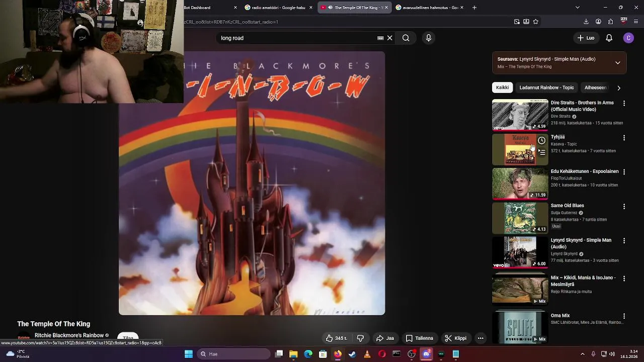Start voice search with the microphone icon
Image resolution: width=644 pixels, height=362 pixels.
click(429, 38)
